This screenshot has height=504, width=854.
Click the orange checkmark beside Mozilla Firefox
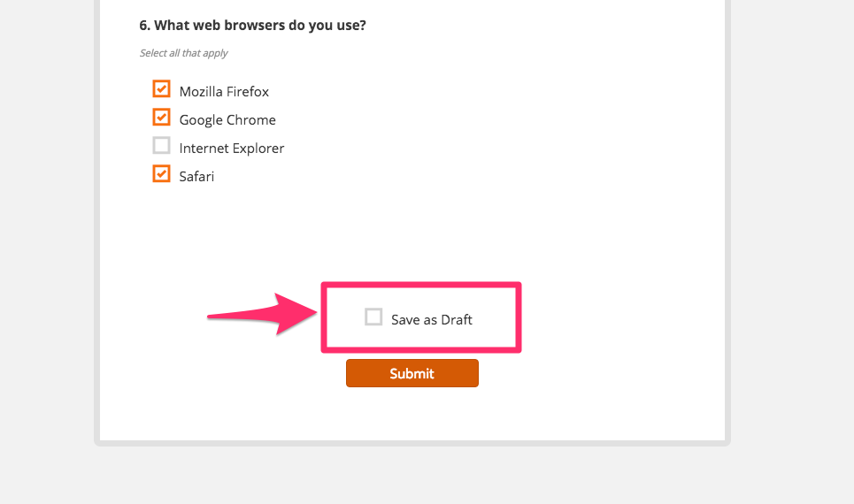tap(161, 89)
